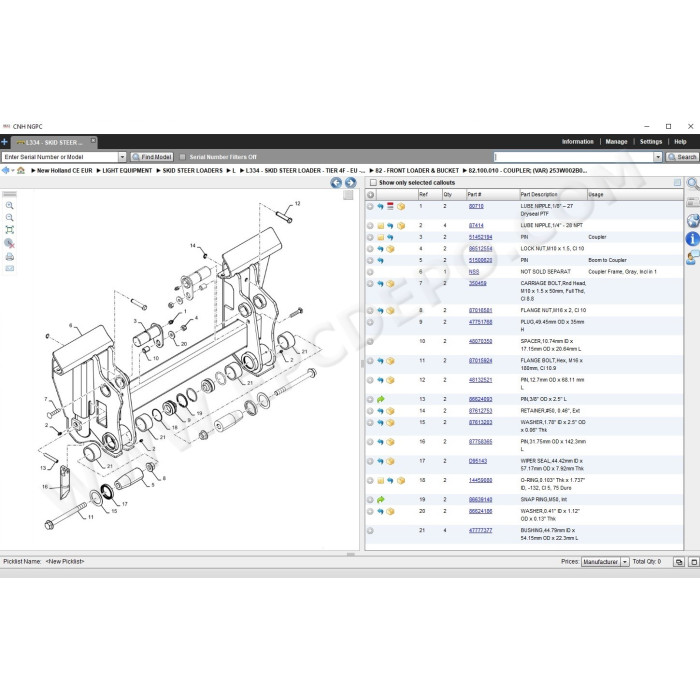The image size is (700, 700).
Task: Click the box icon on Wiper Seal row
Action: 390,461
